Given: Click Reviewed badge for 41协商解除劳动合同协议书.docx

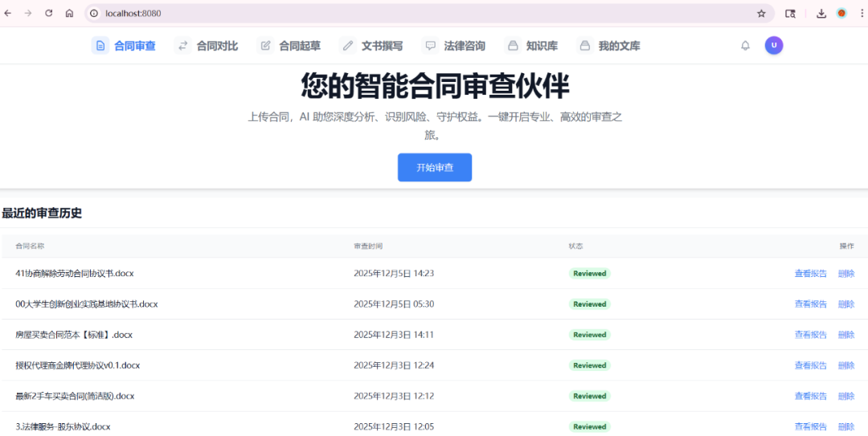Looking at the screenshot, I should (x=590, y=273).
